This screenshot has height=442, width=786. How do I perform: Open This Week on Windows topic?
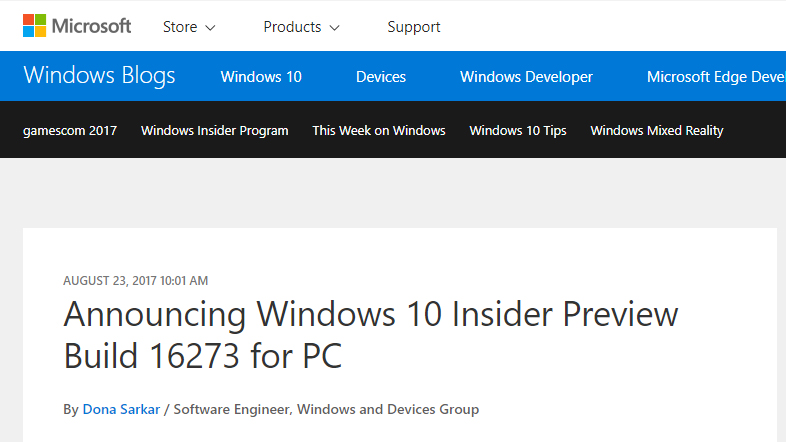(x=379, y=130)
